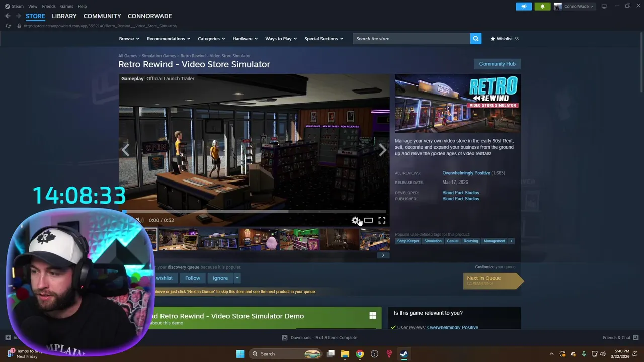Select the green-lit store shelf thumbnail
The height and width of the screenshot is (362, 644).
(x=299, y=239)
